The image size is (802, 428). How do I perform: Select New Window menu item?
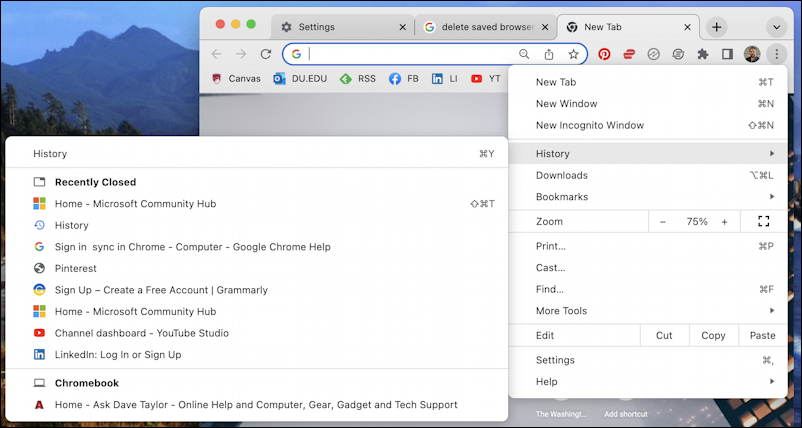(648, 104)
